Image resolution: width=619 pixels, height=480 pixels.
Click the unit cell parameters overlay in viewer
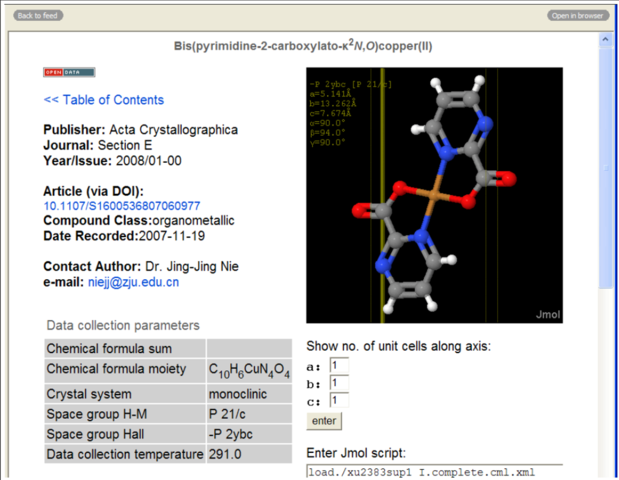click(x=350, y=113)
